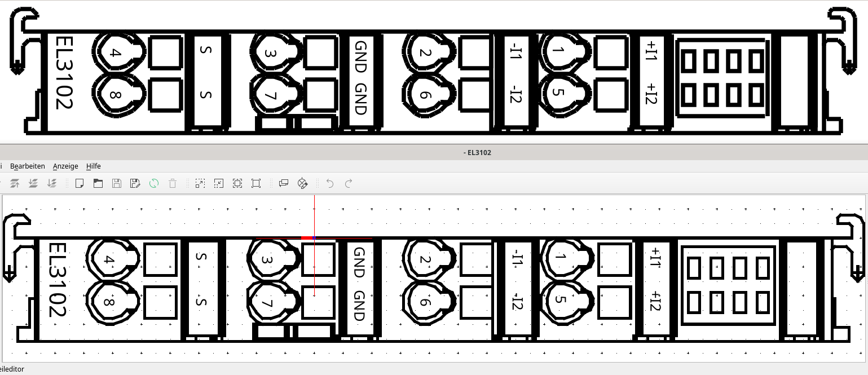Image resolution: width=868 pixels, height=375 pixels.
Task: Click the send to back layer icon
Action: [51, 183]
